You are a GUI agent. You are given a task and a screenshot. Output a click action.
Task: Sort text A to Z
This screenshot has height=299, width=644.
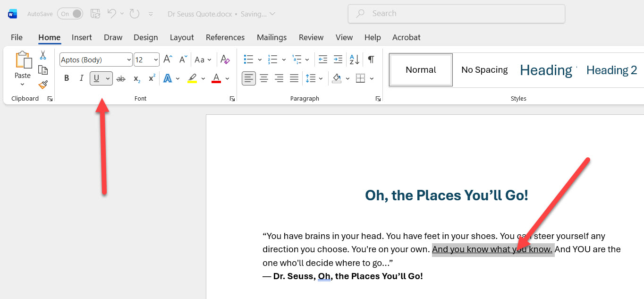pos(354,60)
